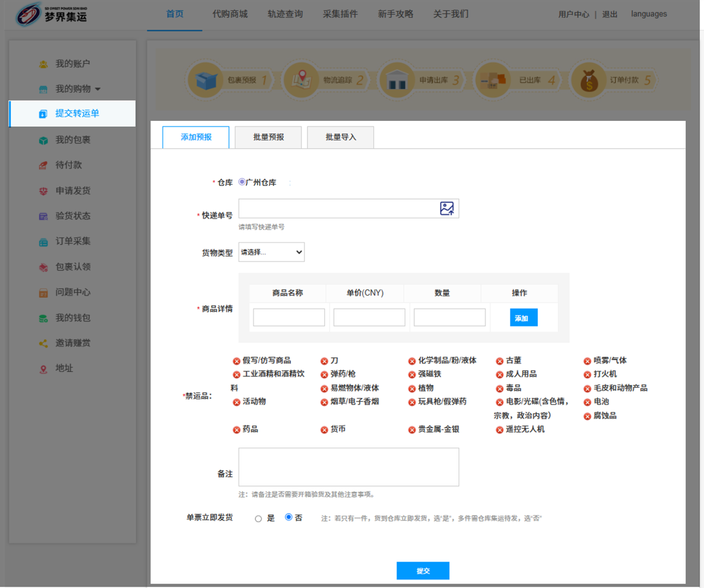704x588 pixels.
Task: Expand the 我的购物 sidebar menu arrow
Action: (x=98, y=90)
